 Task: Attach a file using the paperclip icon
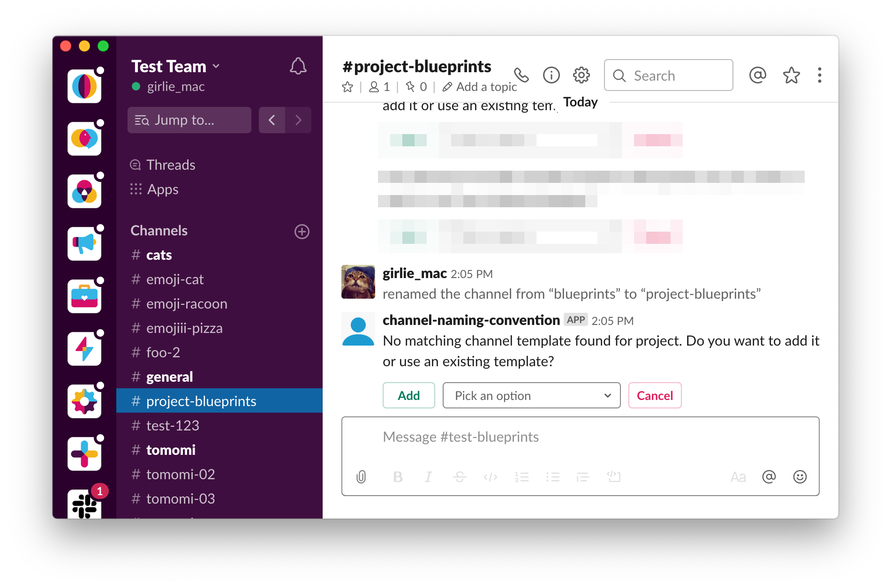(x=361, y=477)
